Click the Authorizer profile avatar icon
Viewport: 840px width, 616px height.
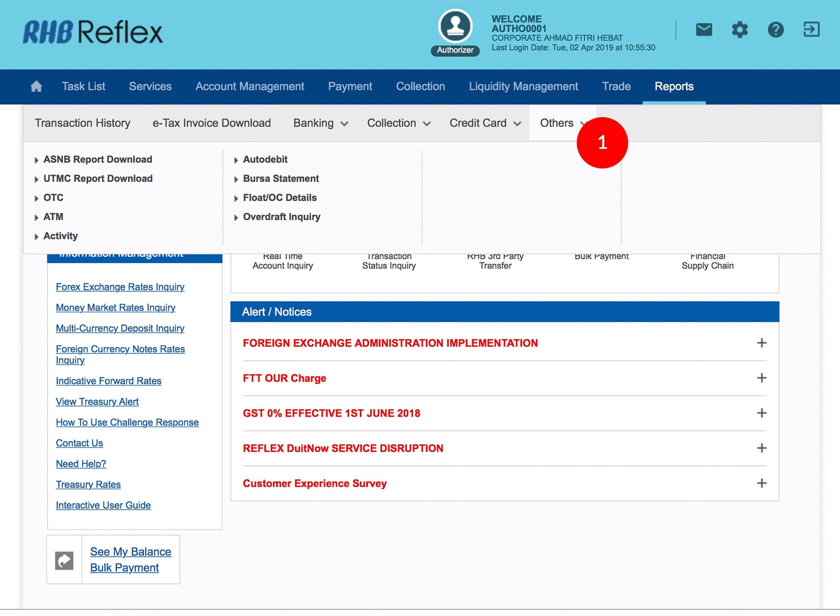point(455,27)
